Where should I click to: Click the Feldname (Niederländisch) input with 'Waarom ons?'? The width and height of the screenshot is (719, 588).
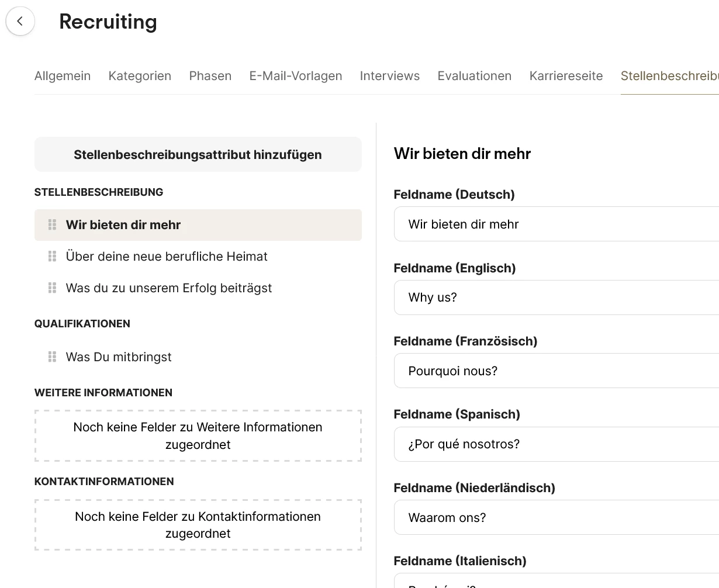(555, 518)
